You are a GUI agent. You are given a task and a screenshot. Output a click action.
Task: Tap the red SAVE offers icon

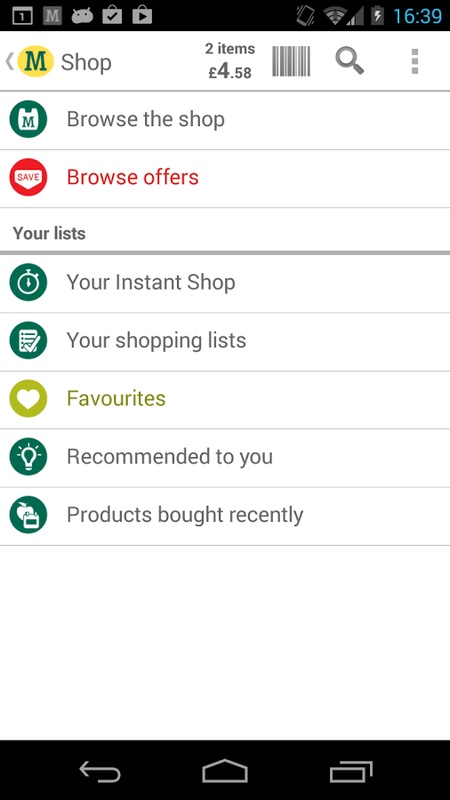click(x=28, y=177)
